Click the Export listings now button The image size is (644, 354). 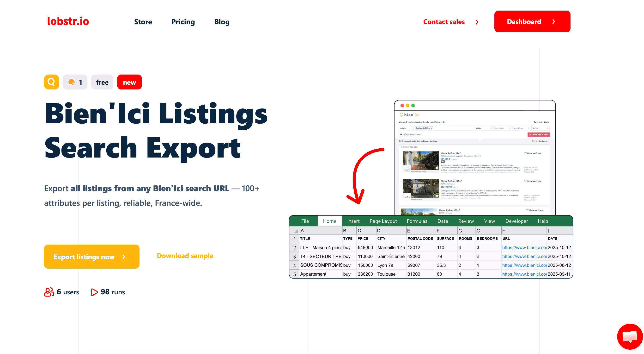click(x=91, y=257)
